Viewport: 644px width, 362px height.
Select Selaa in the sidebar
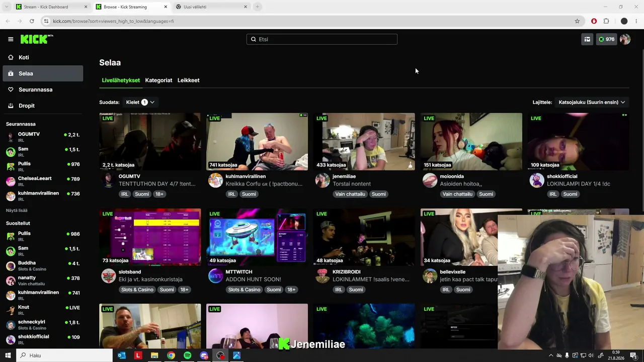pyautogui.click(x=43, y=73)
